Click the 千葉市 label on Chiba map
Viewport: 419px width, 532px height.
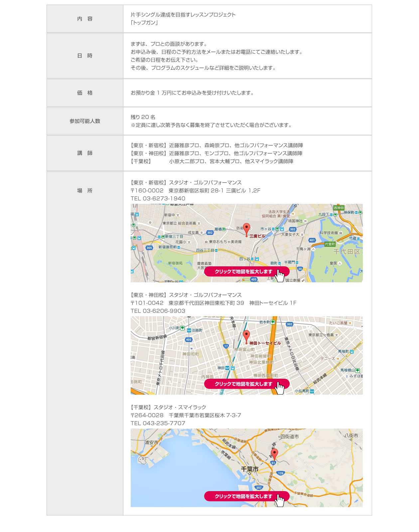[249, 469]
